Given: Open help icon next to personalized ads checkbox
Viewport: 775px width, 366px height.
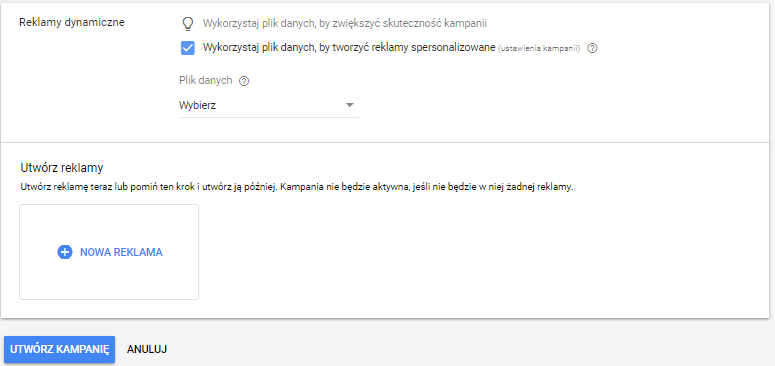Looking at the screenshot, I should 592,48.
